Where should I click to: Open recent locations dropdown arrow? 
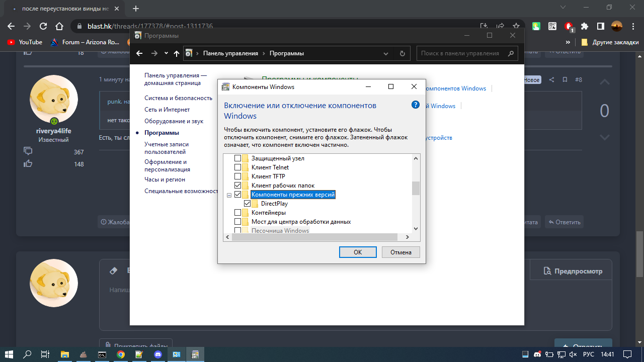[166, 53]
